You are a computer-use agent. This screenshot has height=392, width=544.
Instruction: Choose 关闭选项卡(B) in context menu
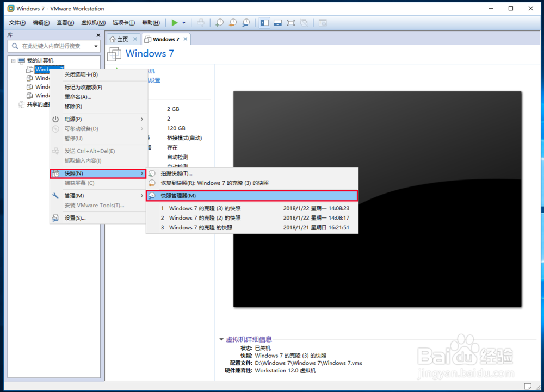point(98,74)
